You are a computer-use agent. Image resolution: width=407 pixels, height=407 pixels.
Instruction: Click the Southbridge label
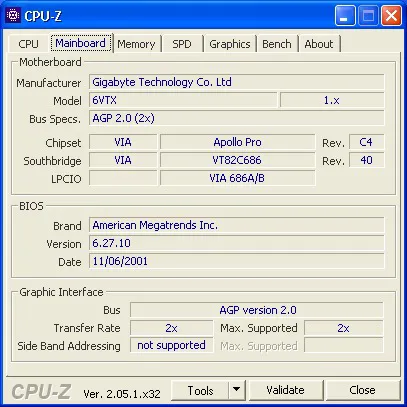click(52, 161)
